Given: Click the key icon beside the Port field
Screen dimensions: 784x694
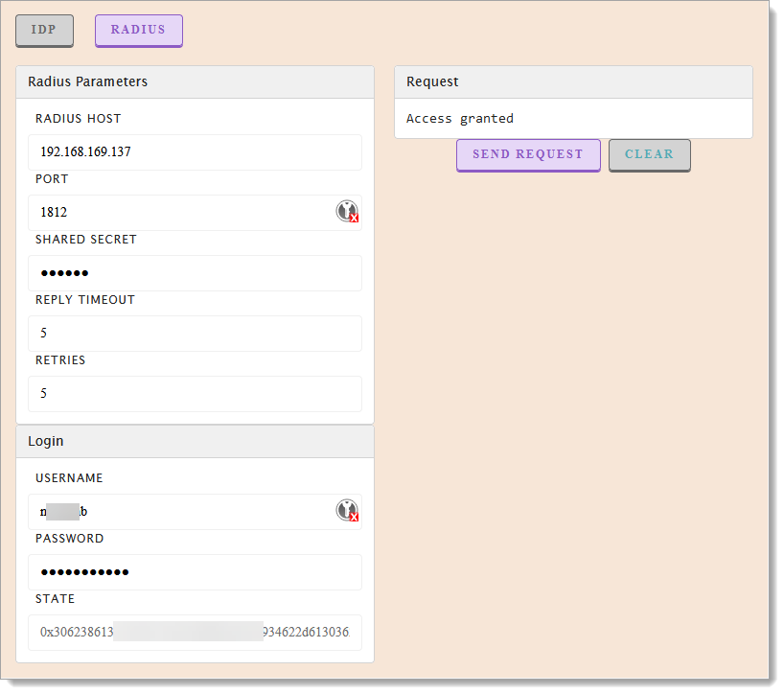Looking at the screenshot, I should coord(347,211).
